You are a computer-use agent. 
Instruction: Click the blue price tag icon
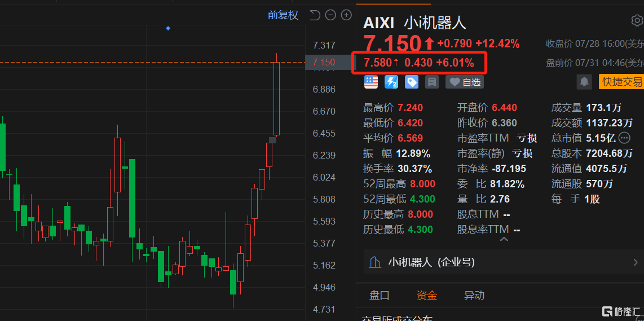click(412, 82)
